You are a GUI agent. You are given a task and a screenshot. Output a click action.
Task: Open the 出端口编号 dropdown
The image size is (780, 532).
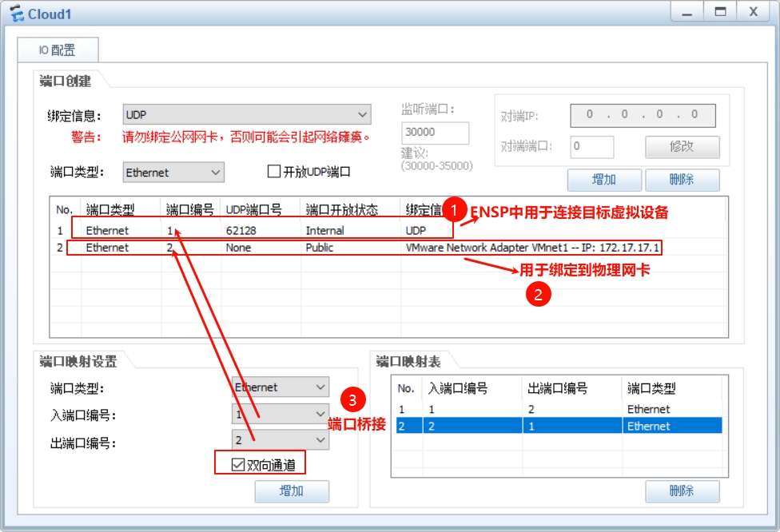point(281,440)
